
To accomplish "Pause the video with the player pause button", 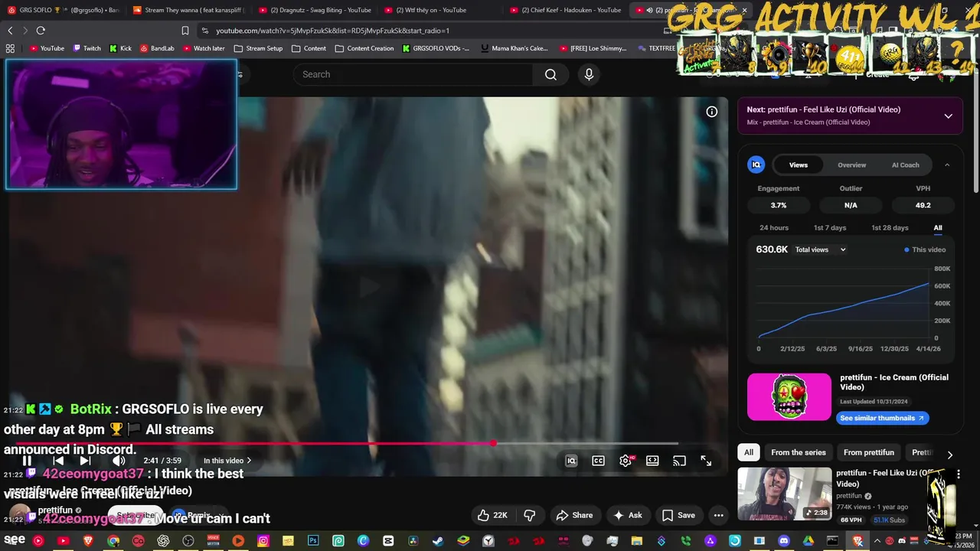I will [x=27, y=461].
